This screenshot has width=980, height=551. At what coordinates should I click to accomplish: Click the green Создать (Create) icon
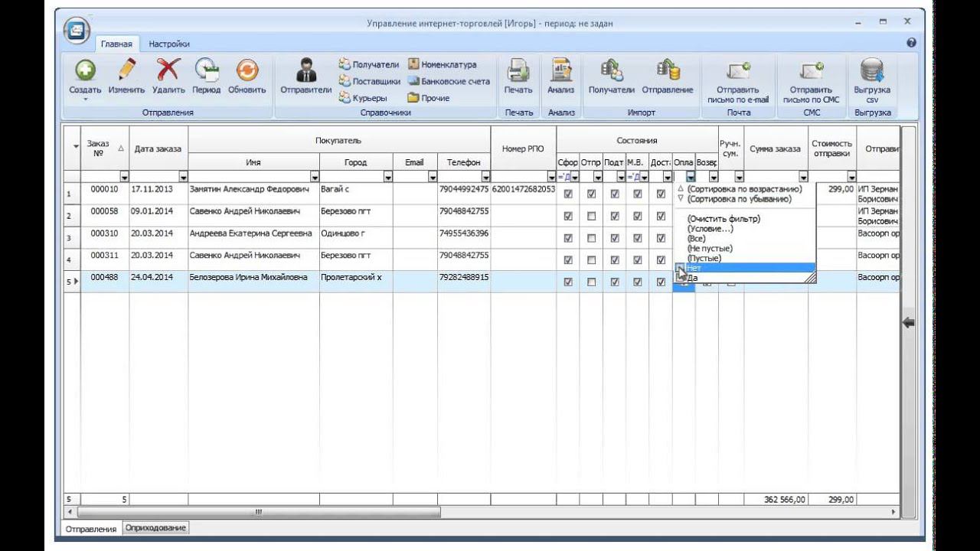tap(85, 71)
